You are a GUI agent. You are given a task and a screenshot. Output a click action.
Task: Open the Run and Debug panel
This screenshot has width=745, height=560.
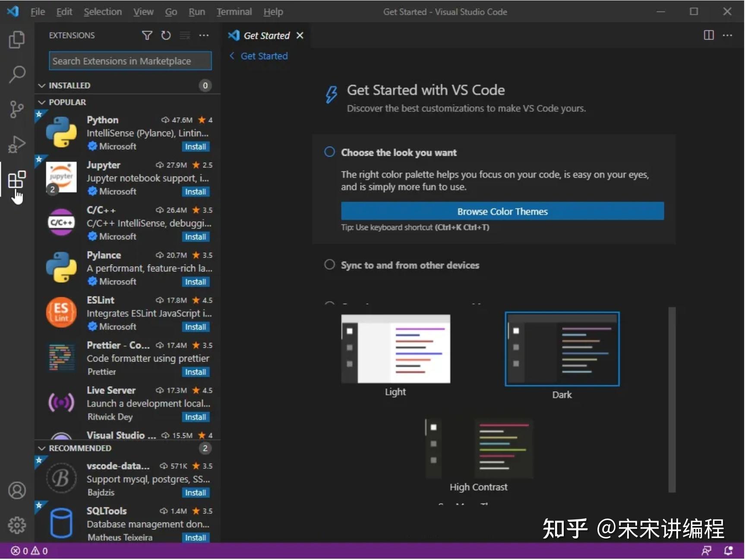16,144
